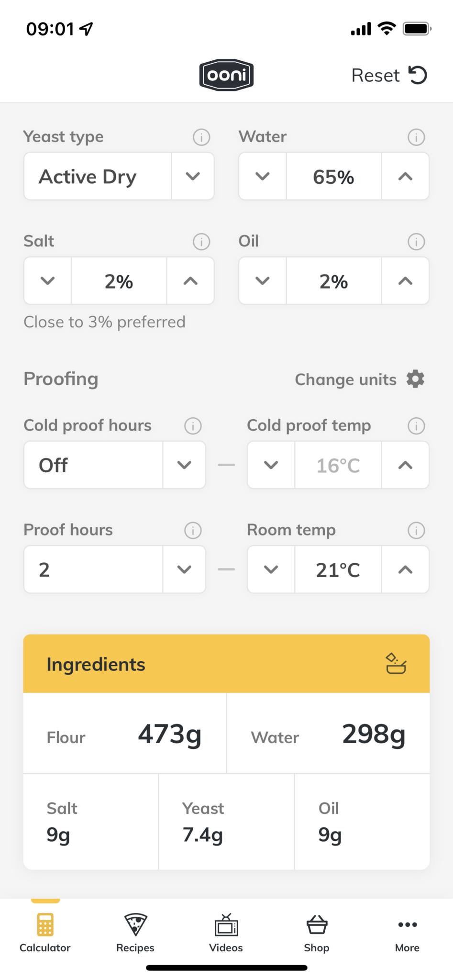Tap the Ooni logo in header

[226, 75]
